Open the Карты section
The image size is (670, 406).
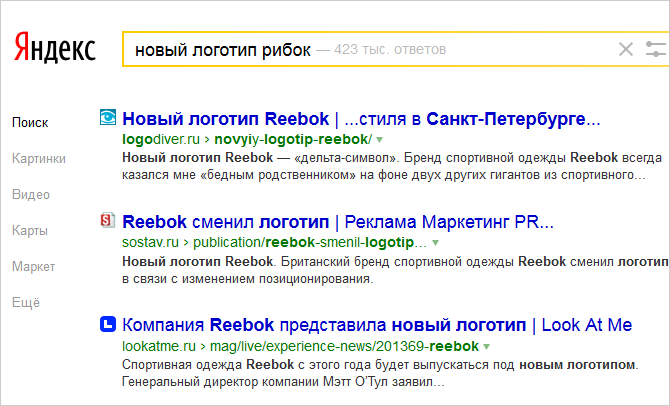pos(30,230)
